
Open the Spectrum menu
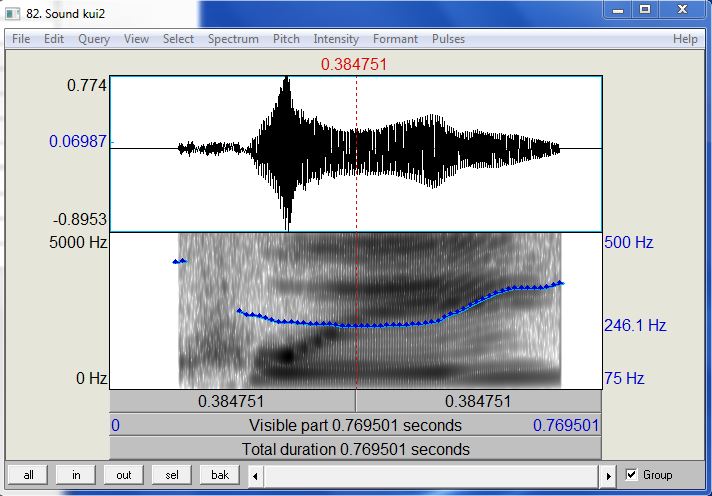pos(233,39)
